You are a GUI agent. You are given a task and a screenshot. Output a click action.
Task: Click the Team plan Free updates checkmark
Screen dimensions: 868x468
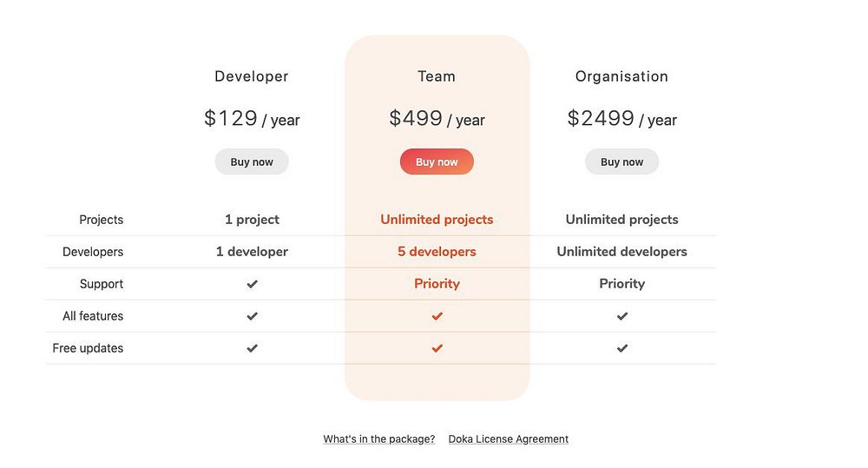pos(437,348)
